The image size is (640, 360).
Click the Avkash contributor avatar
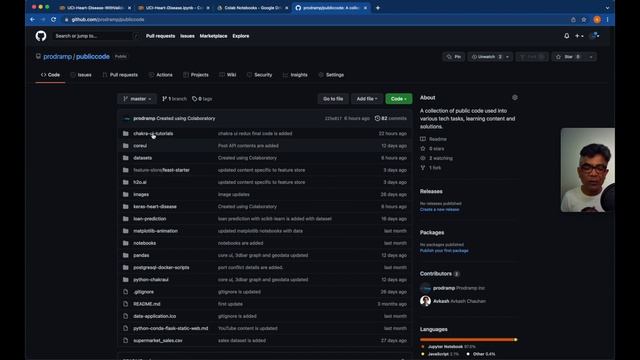(425, 301)
